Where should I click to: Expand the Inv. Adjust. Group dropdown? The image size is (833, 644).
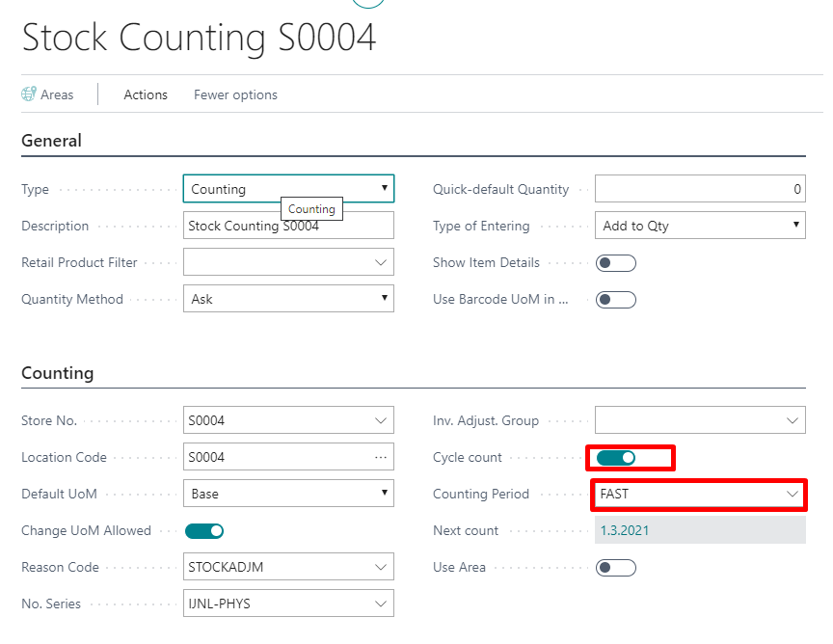793,420
